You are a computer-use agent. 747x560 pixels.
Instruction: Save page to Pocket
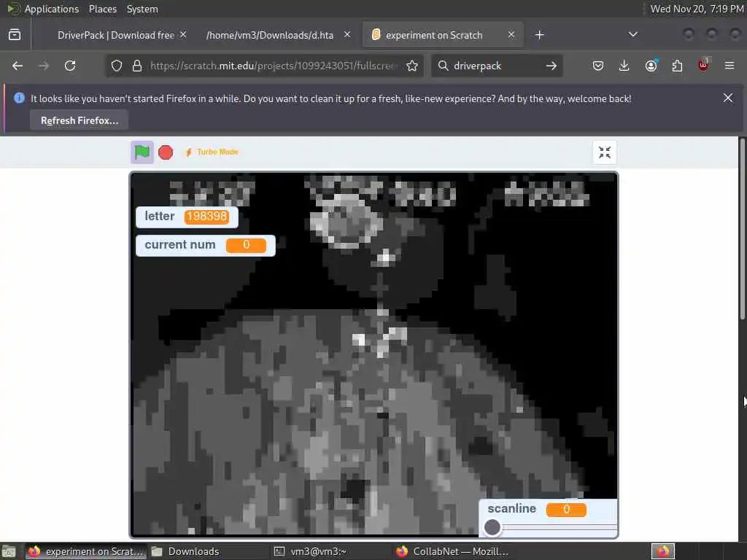[598, 66]
